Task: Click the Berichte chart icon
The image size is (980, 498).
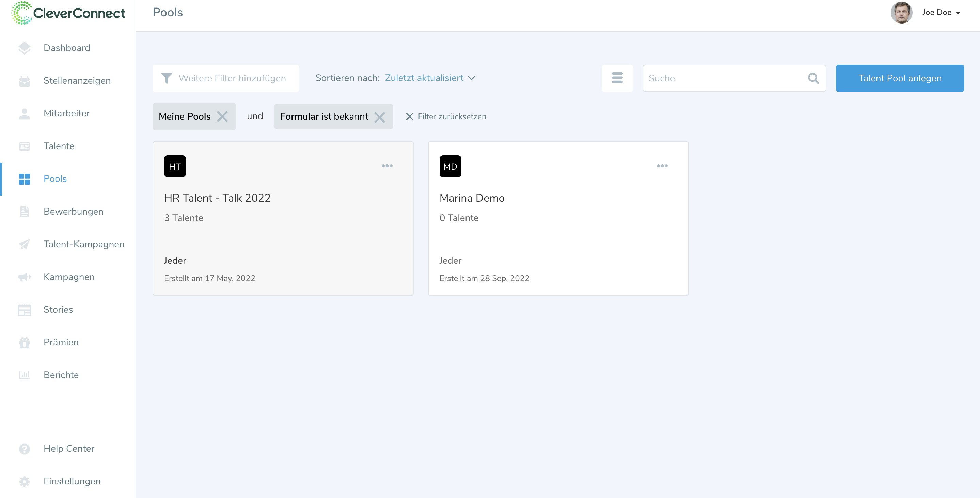Action: coord(25,375)
